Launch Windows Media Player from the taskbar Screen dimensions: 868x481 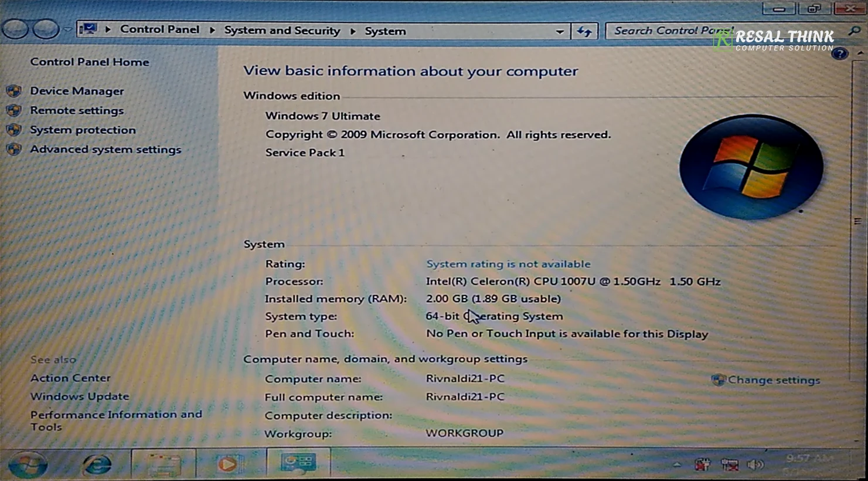click(x=229, y=465)
